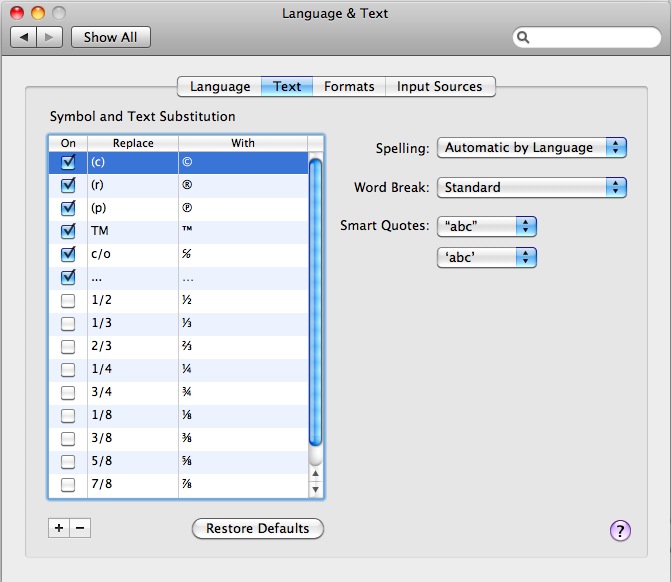This screenshot has width=671, height=582.
Task: Select the TM text in Replace column
Action: coord(100,231)
